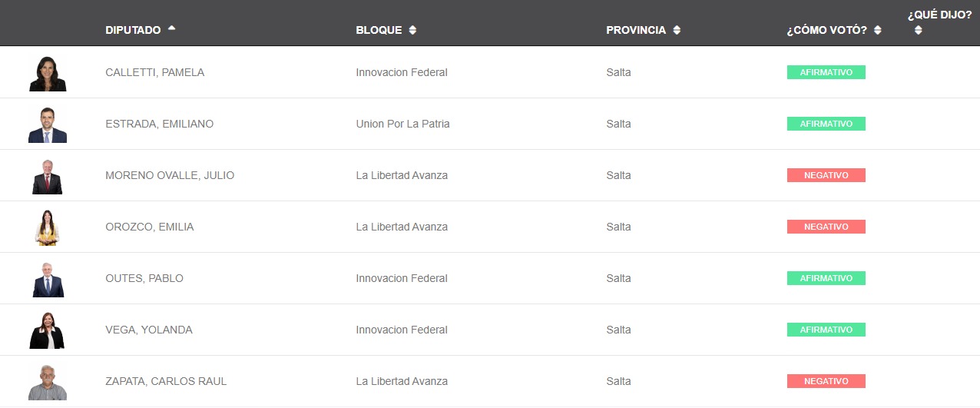
Task: Open Emiliano Estrada's profile photo
Action: tap(48, 125)
